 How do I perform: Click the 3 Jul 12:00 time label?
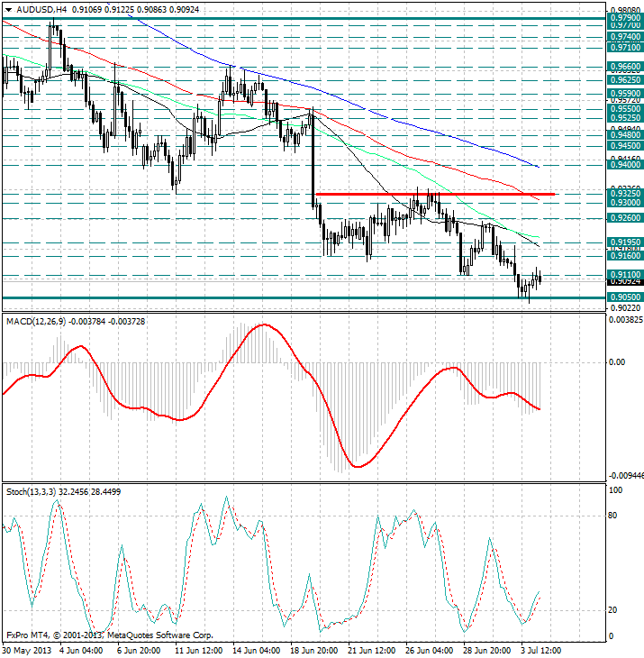pyautogui.click(x=540, y=651)
